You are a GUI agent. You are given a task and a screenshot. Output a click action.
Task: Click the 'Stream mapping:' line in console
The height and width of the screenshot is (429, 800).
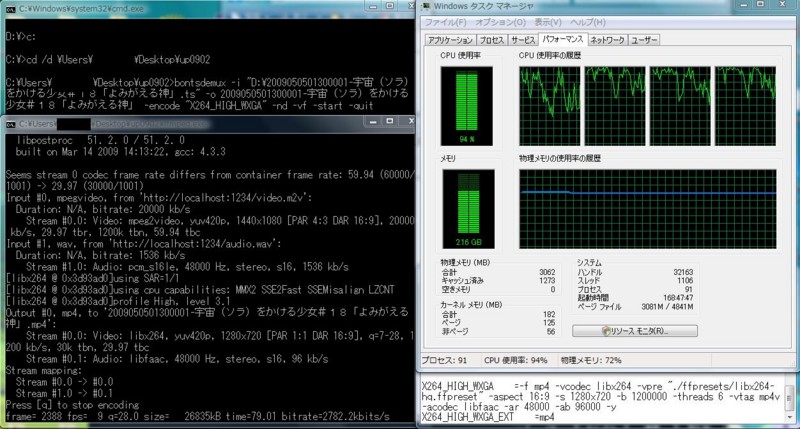43,370
